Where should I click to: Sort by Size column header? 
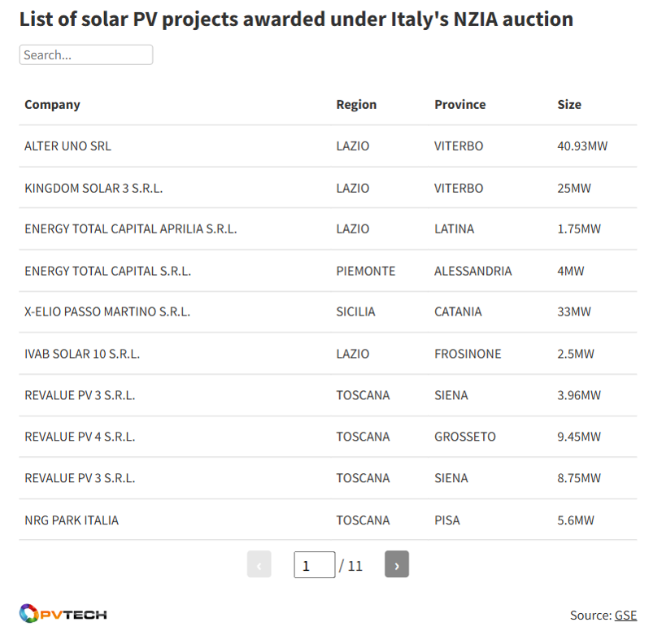(569, 105)
